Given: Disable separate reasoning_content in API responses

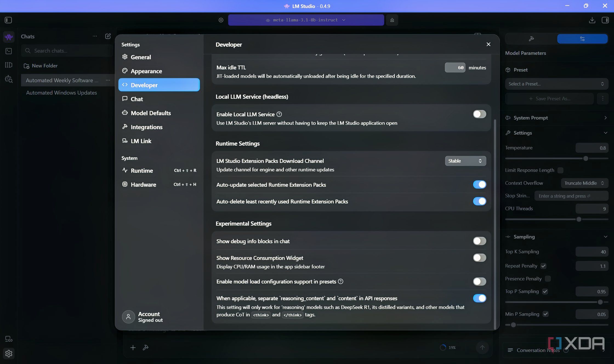Looking at the screenshot, I should [479, 298].
